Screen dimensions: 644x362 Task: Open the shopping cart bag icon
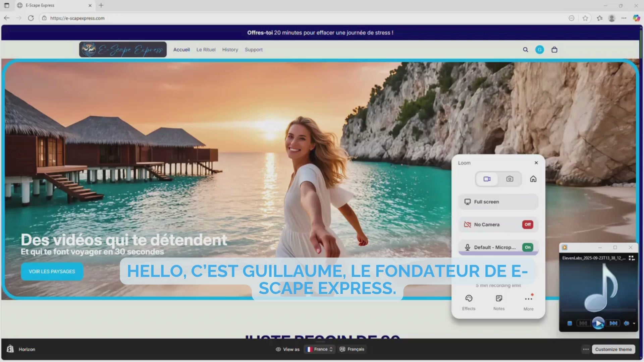pyautogui.click(x=554, y=50)
